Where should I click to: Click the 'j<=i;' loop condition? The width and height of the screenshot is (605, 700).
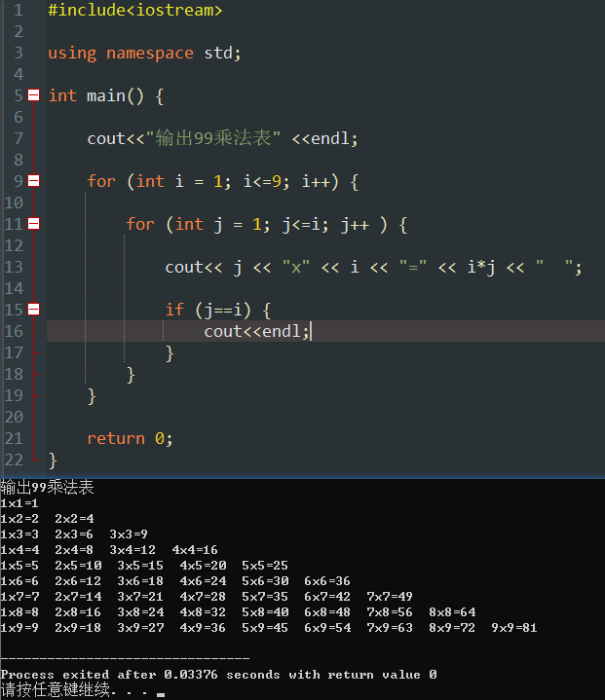[306, 225]
